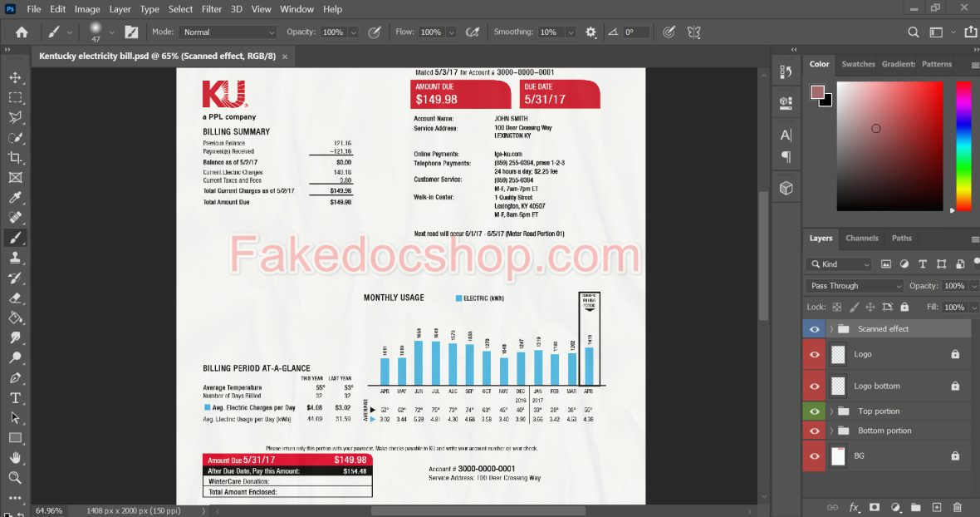Select the Frame tool
980x517 pixels.
(16, 178)
